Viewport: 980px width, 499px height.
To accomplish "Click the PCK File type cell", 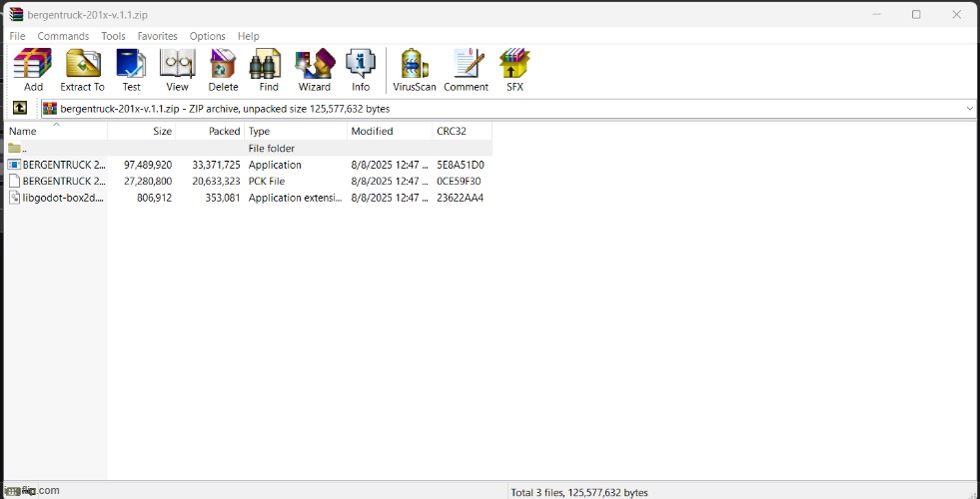I will coord(267,181).
